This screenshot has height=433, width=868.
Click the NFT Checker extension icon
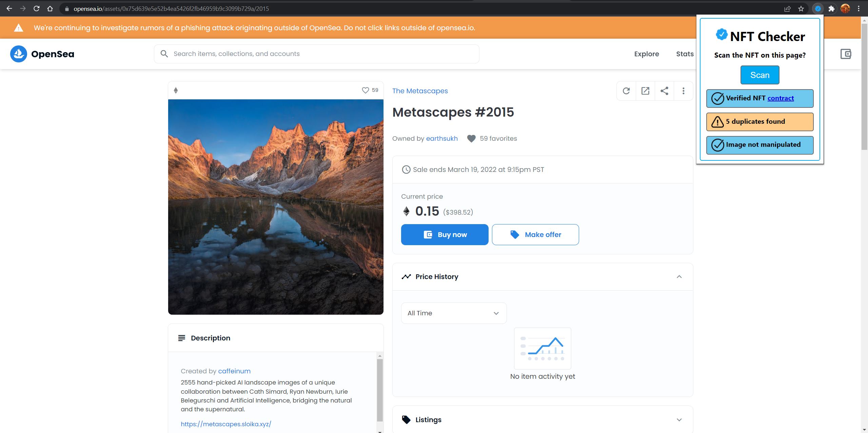click(818, 9)
